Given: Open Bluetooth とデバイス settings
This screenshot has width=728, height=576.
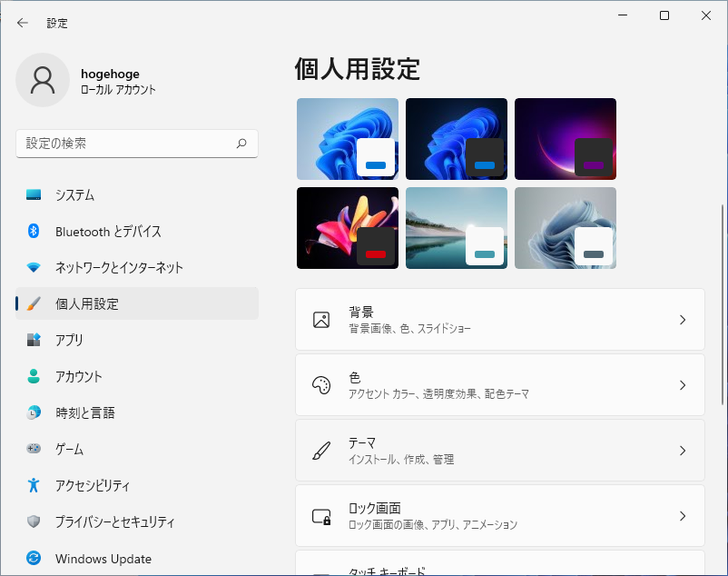Looking at the screenshot, I should pyautogui.click(x=137, y=231).
